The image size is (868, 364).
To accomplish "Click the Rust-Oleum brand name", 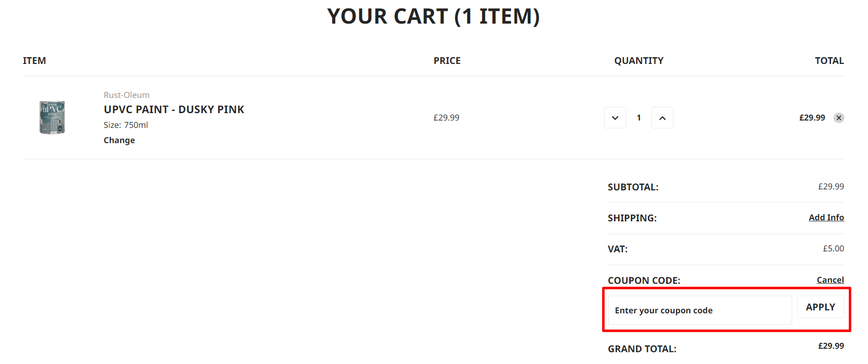I will click(127, 95).
